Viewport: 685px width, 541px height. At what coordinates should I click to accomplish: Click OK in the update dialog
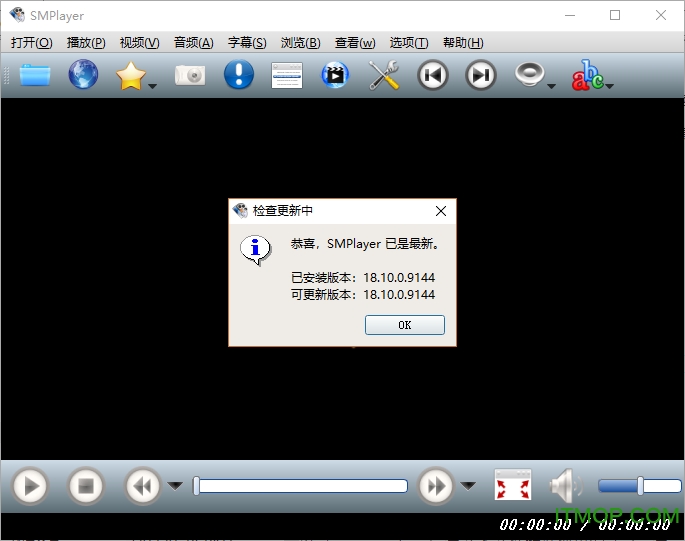coord(405,325)
